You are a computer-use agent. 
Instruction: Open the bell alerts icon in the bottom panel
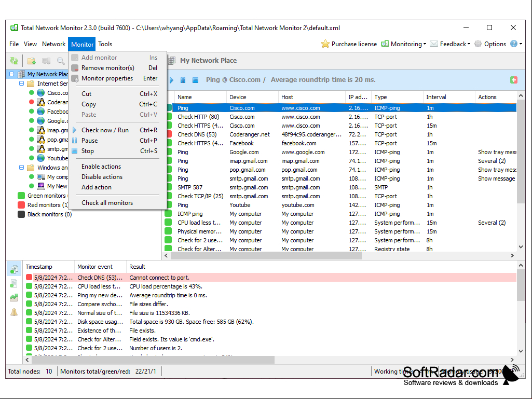[x=14, y=312]
